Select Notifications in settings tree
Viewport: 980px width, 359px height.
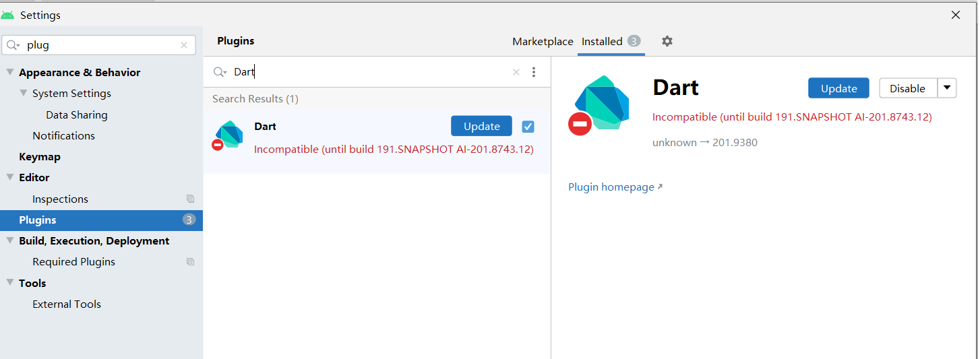click(x=63, y=135)
